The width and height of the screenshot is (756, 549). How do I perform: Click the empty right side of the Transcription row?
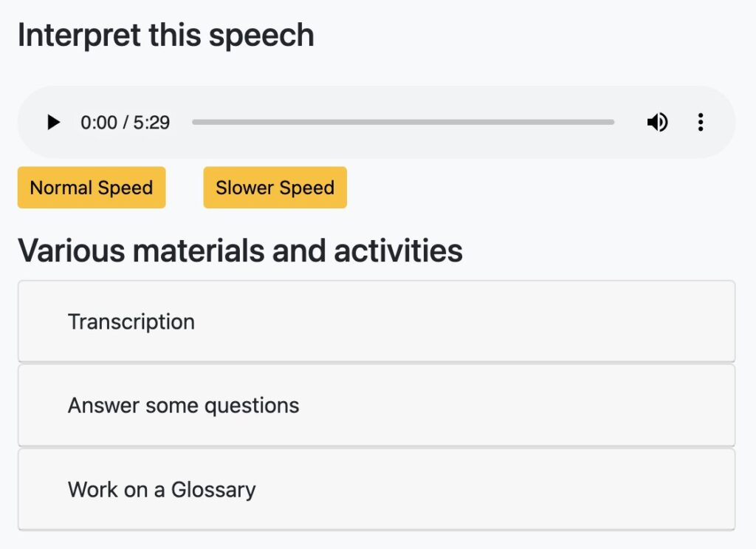tap(530, 321)
